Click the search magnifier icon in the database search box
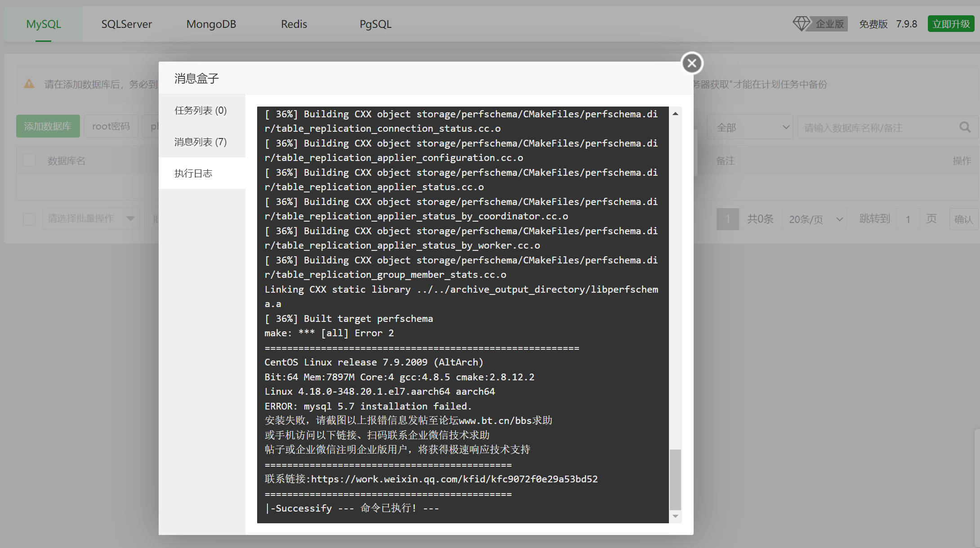The width and height of the screenshot is (980, 548). 965,127
